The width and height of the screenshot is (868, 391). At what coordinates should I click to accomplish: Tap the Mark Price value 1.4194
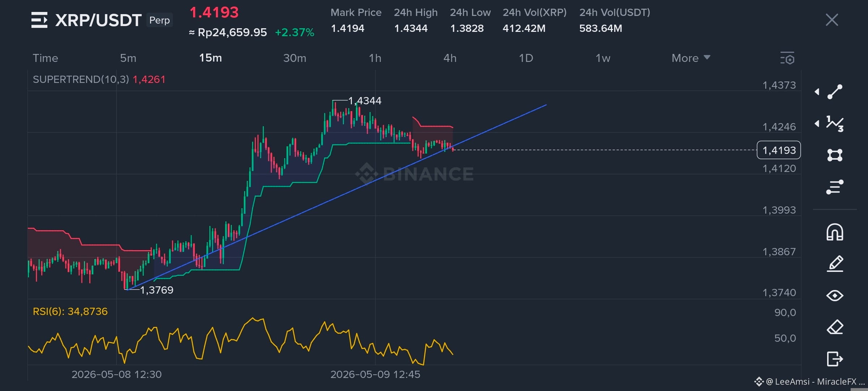[348, 28]
